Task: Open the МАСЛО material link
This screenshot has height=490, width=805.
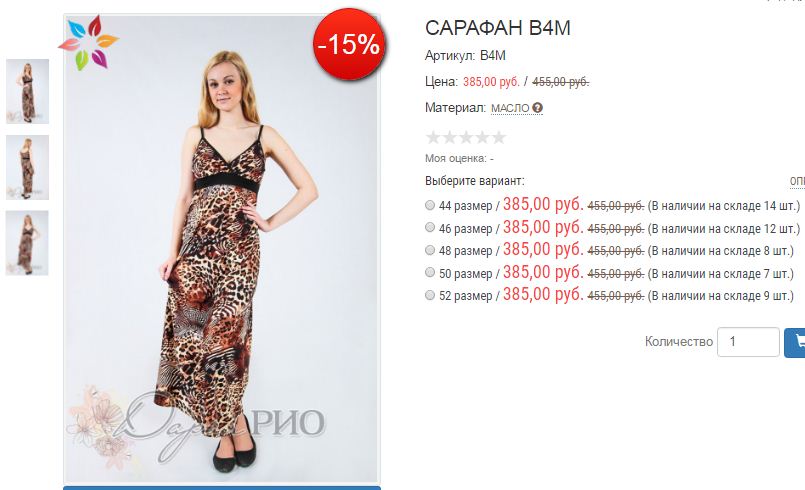Action: [x=510, y=108]
